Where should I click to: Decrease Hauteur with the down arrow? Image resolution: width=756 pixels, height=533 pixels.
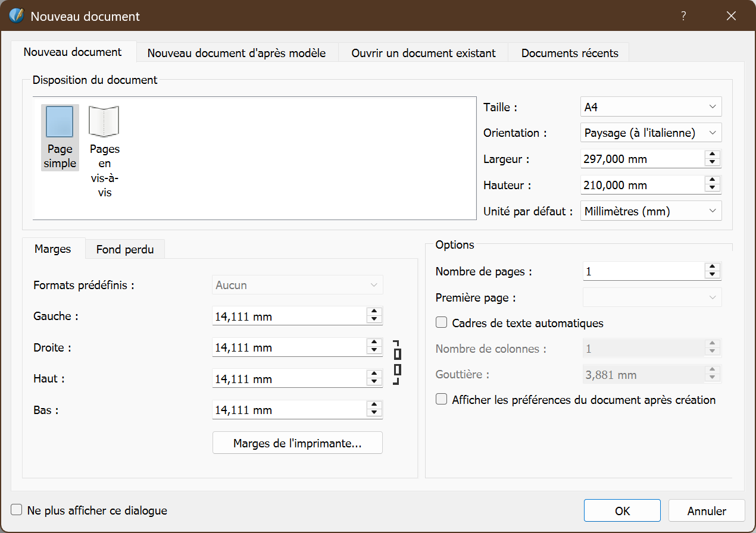tap(713, 189)
